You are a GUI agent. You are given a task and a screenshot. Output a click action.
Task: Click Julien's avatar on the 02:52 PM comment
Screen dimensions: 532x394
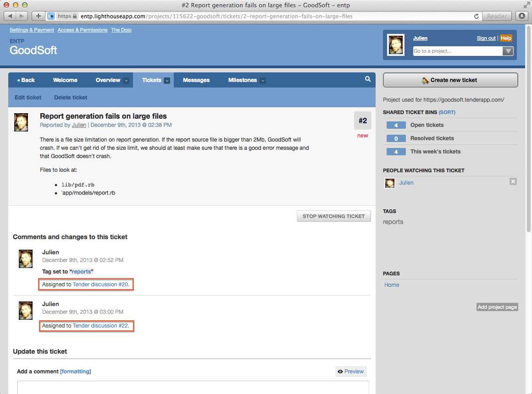pos(25,259)
